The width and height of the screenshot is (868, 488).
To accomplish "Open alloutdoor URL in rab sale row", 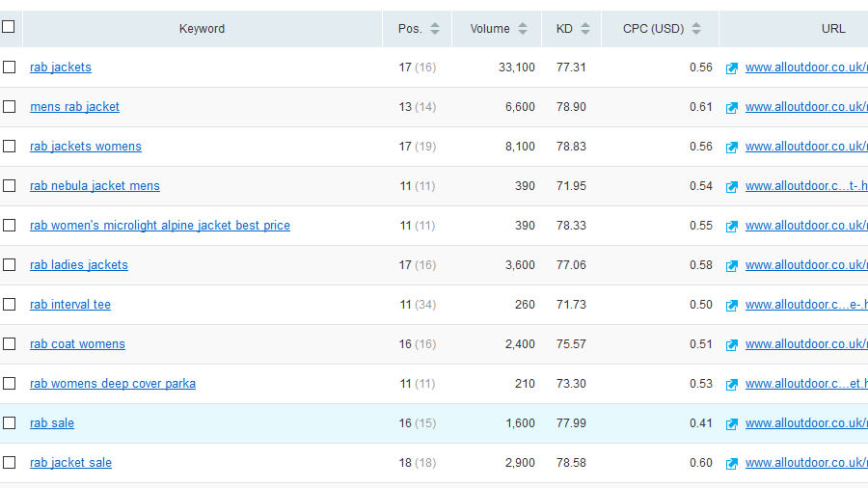I will click(x=806, y=422).
